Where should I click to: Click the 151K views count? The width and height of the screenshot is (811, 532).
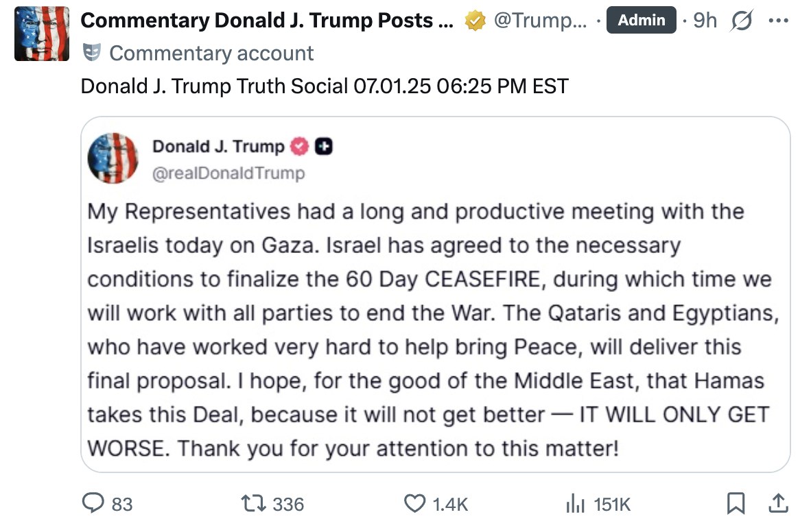(x=611, y=504)
